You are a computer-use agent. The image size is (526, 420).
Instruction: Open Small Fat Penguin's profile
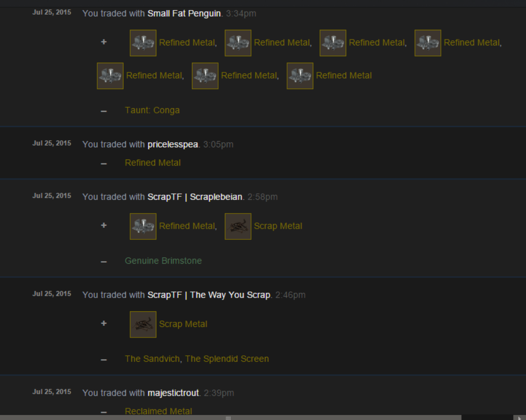coord(184,13)
